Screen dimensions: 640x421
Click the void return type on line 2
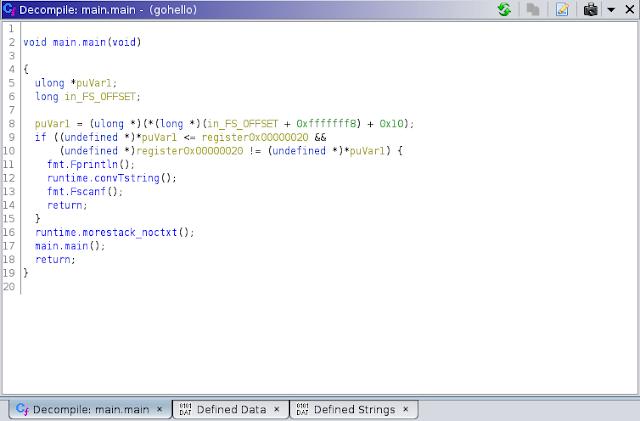tap(35, 42)
